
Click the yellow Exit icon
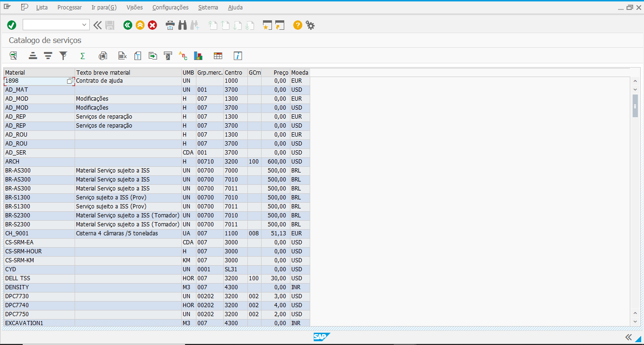[140, 25]
